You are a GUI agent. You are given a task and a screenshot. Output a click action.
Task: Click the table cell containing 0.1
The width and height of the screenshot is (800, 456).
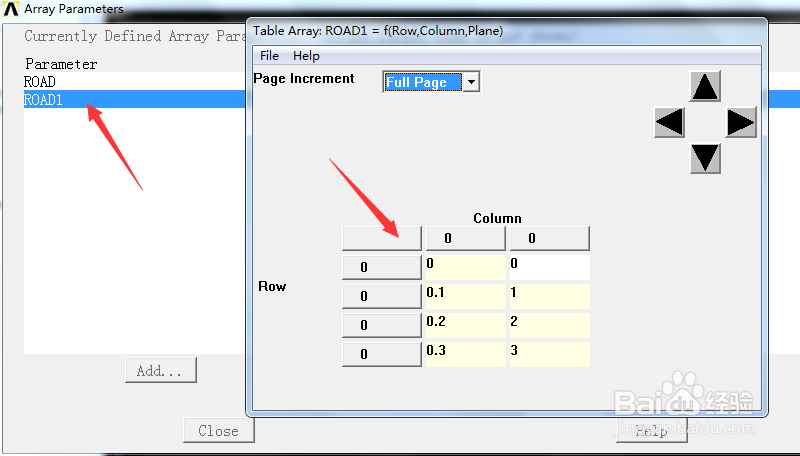[x=466, y=296]
